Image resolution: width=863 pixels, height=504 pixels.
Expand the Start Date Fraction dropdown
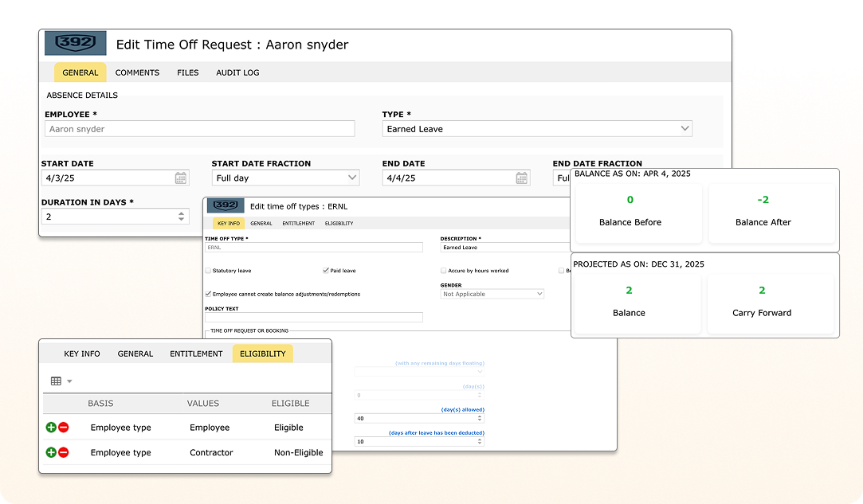285,178
